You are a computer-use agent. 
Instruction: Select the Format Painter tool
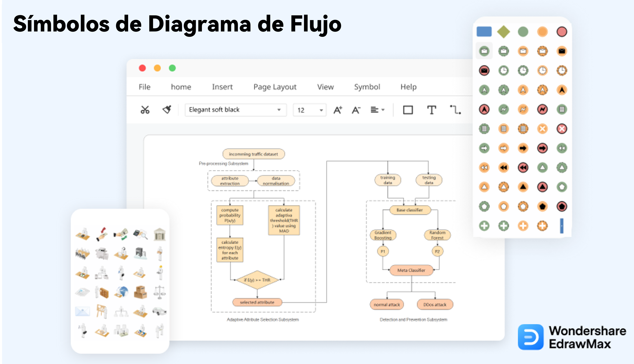(167, 110)
